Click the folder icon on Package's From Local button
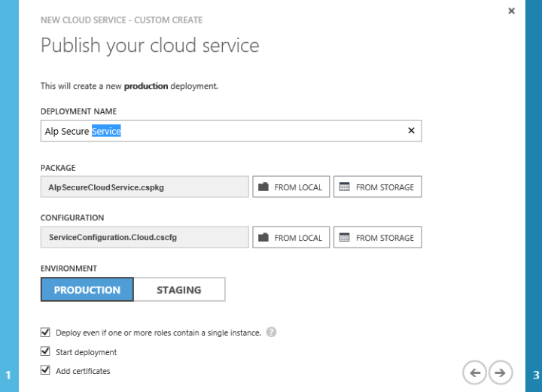This screenshot has height=392, width=542. 263,187
